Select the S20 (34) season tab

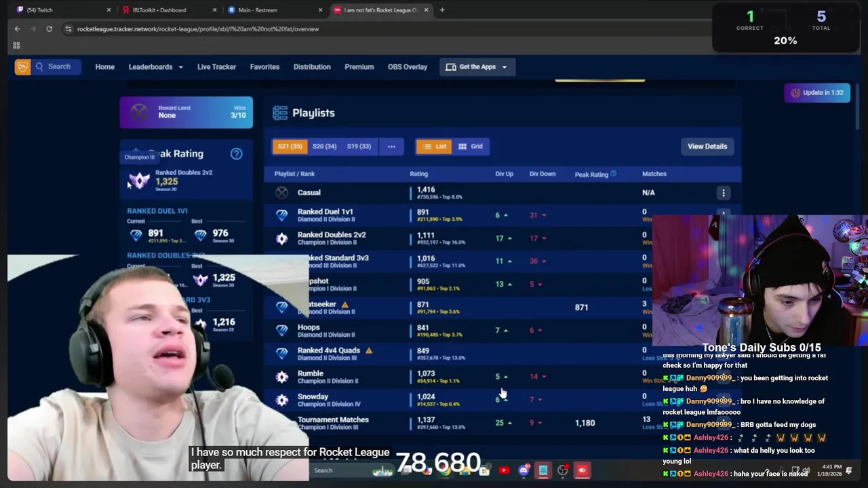click(324, 146)
